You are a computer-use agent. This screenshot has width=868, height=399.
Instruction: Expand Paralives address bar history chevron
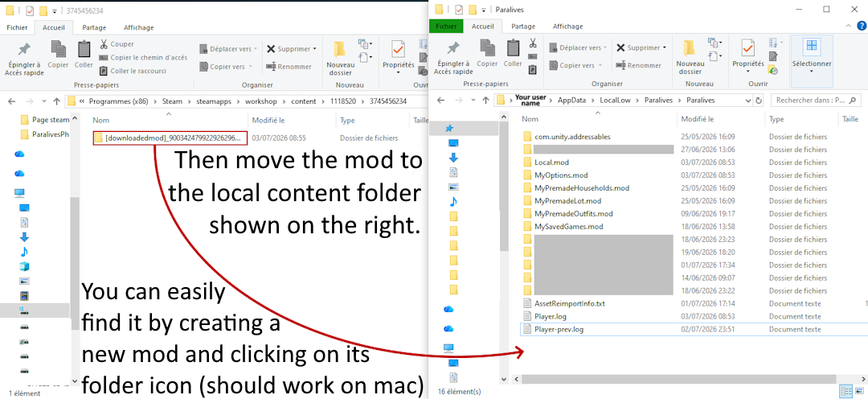(747, 101)
